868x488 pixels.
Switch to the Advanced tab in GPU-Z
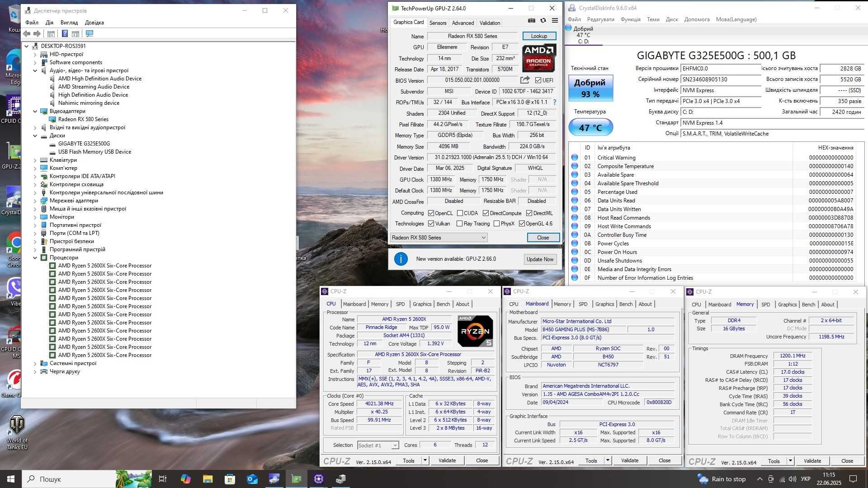(463, 23)
